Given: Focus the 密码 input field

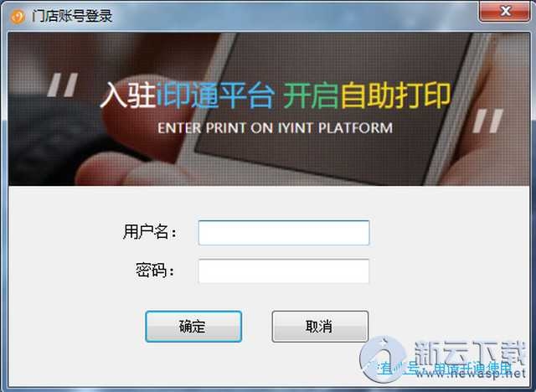Looking at the screenshot, I should 284,271.
